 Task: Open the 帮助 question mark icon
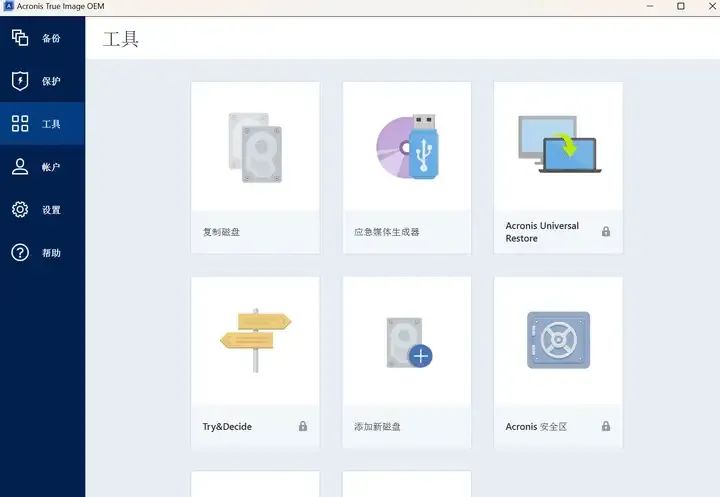20,252
